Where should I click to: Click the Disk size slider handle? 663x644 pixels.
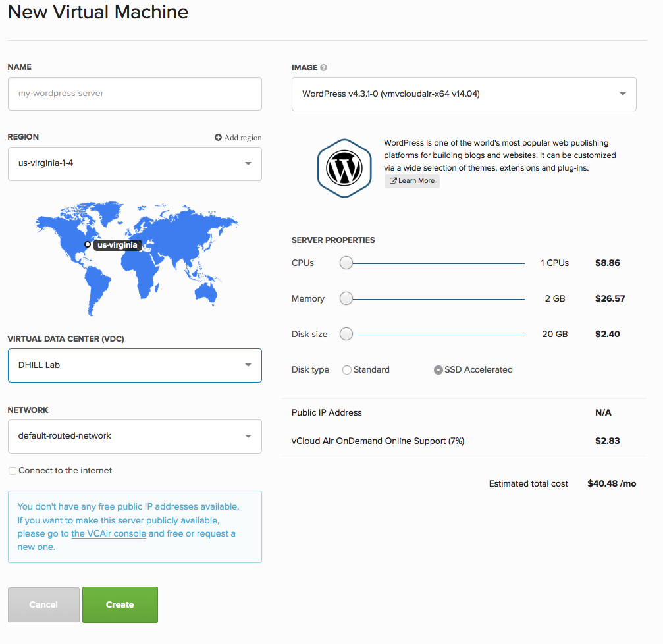click(x=346, y=334)
